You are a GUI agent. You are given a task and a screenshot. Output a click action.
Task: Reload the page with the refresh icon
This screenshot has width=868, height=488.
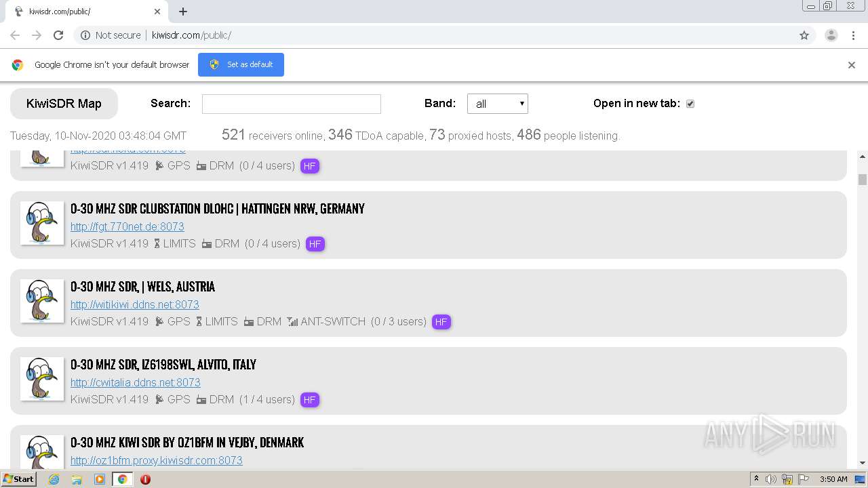tap(58, 35)
